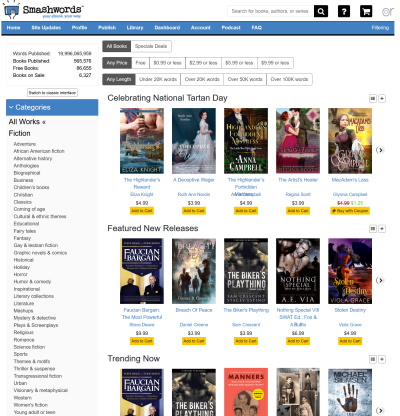Click the plus icon for Featured New Releases

click(x=382, y=229)
